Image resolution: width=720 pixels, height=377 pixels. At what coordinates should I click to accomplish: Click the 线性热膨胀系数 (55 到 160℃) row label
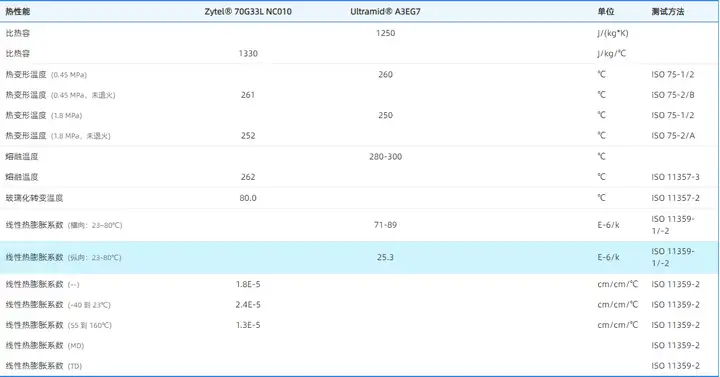coord(58,325)
